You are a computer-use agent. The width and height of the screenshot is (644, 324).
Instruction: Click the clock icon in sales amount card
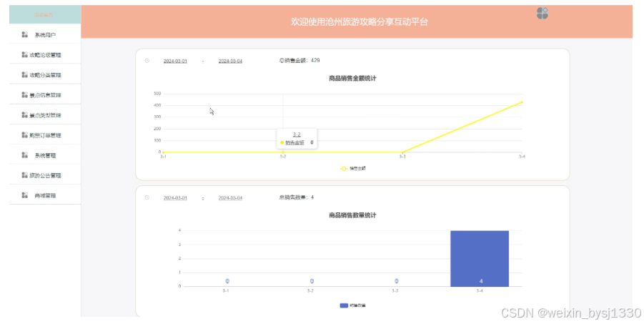click(x=147, y=61)
